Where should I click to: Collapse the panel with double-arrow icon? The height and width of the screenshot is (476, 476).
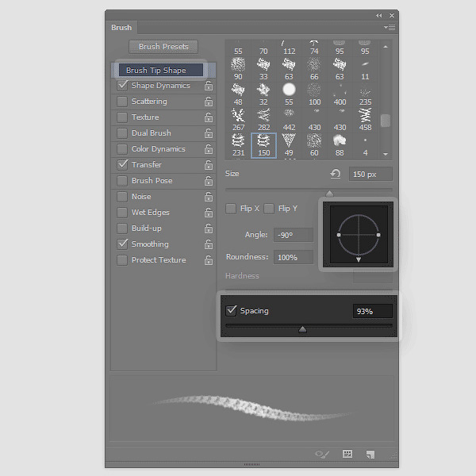click(378, 16)
